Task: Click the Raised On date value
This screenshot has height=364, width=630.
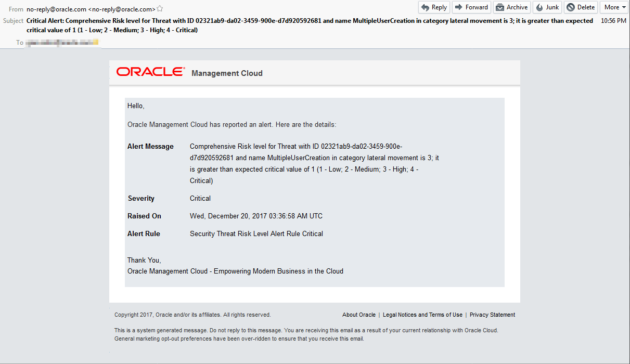Action: coord(256,216)
